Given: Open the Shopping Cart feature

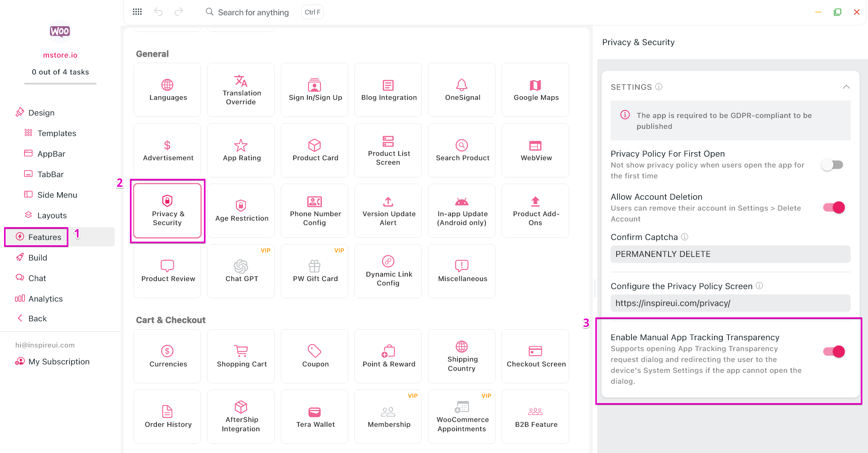Looking at the screenshot, I should (241, 356).
